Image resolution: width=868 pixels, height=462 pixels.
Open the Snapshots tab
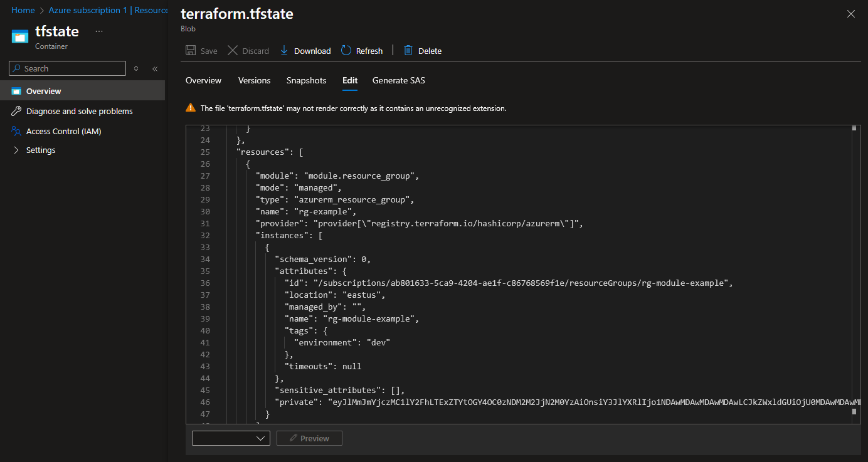tap(307, 80)
